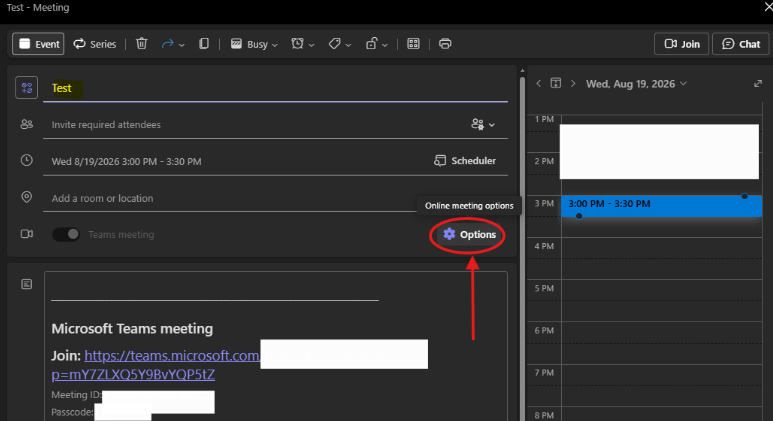The height and width of the screenshot is (421, 773).
Task: Go to previous day in calendar
Action: tap(538, 84)
